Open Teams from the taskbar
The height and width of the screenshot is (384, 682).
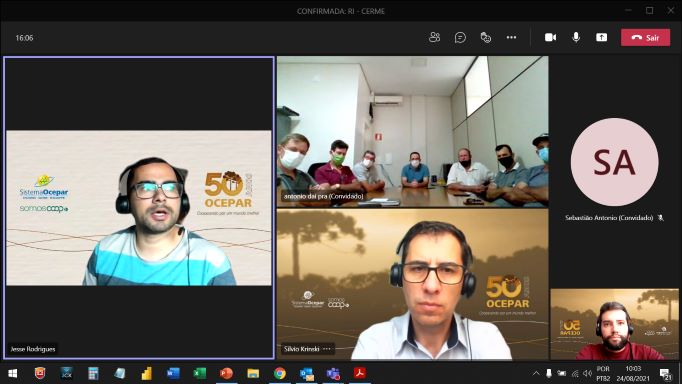(x=333, y=373)
